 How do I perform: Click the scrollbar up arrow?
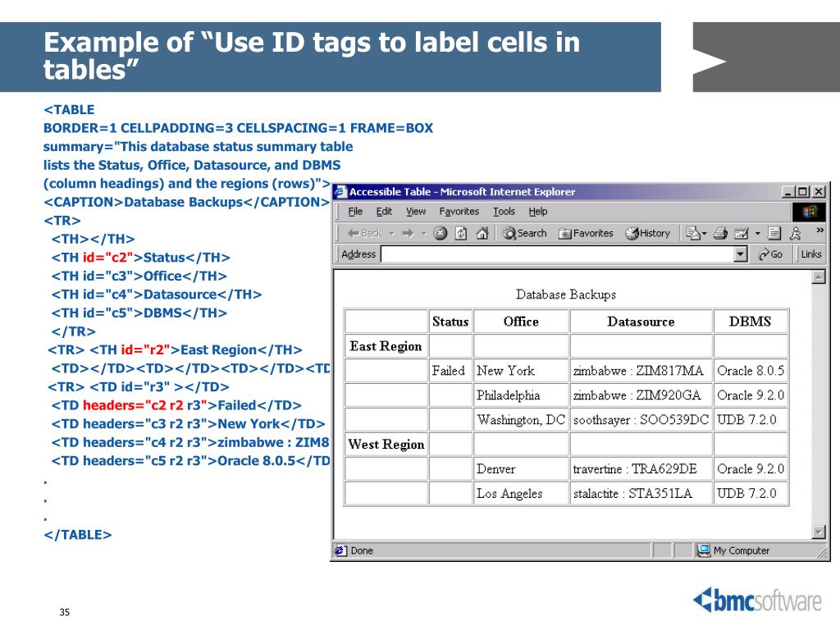pos(818,277)
